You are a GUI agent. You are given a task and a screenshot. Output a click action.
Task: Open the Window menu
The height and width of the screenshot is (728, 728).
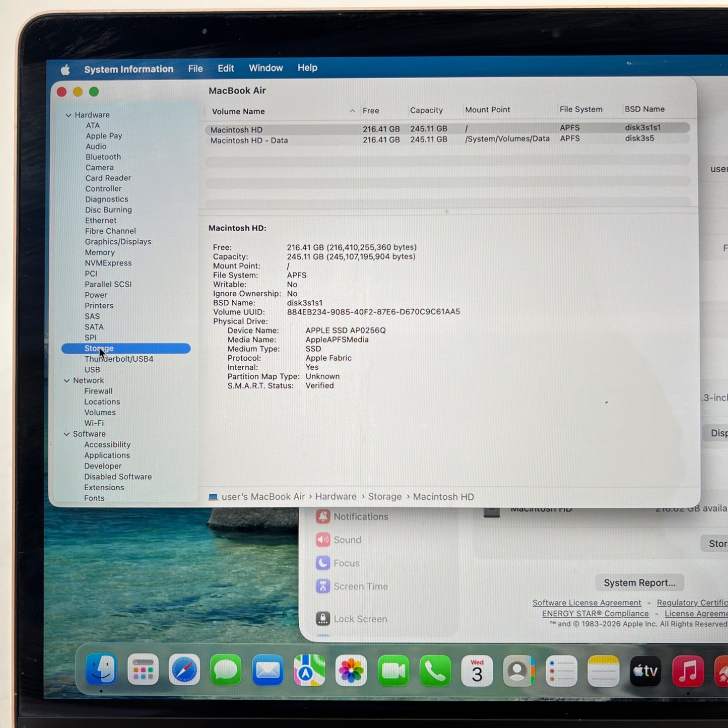pyautogui.click(x=266, y=68)
